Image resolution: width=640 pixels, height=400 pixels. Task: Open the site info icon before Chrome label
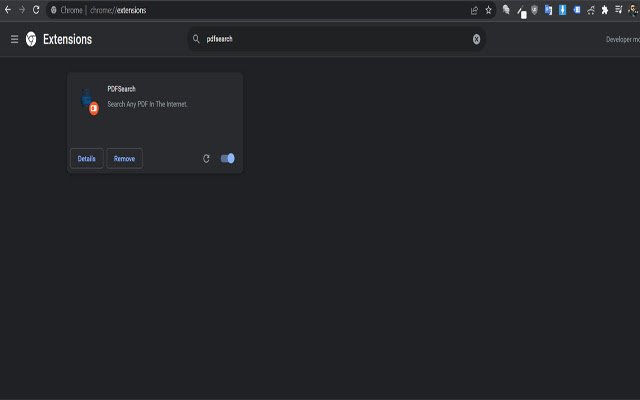pos(53,10)
